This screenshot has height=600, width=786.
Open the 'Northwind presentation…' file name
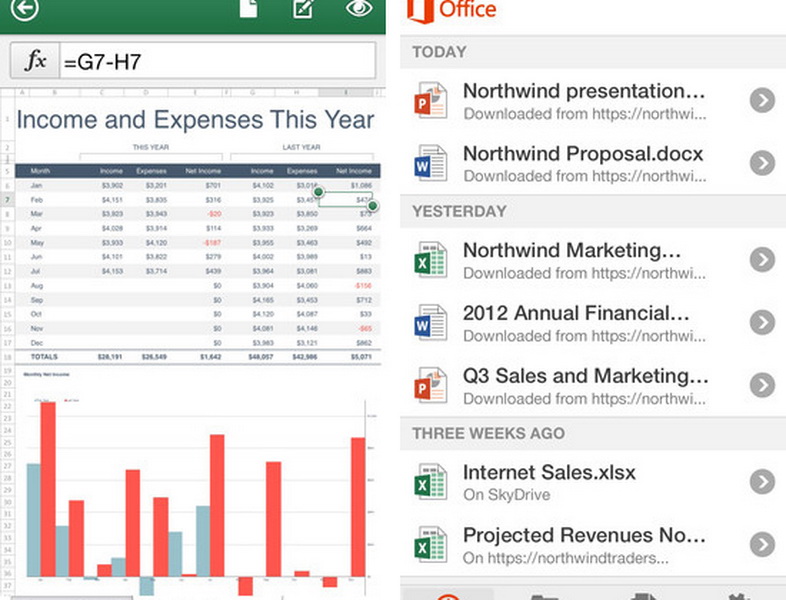(584, 91)
